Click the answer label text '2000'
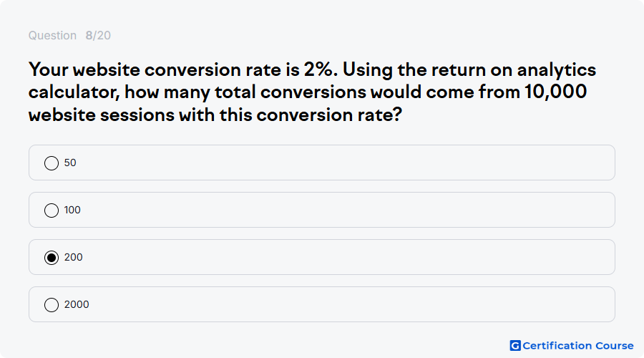The height and width of the screenshot is (358, 644). (x=77, y=304)
